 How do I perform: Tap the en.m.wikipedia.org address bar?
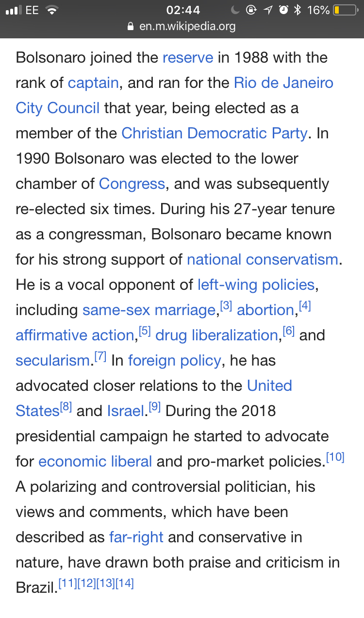click(x=182, y=26)
